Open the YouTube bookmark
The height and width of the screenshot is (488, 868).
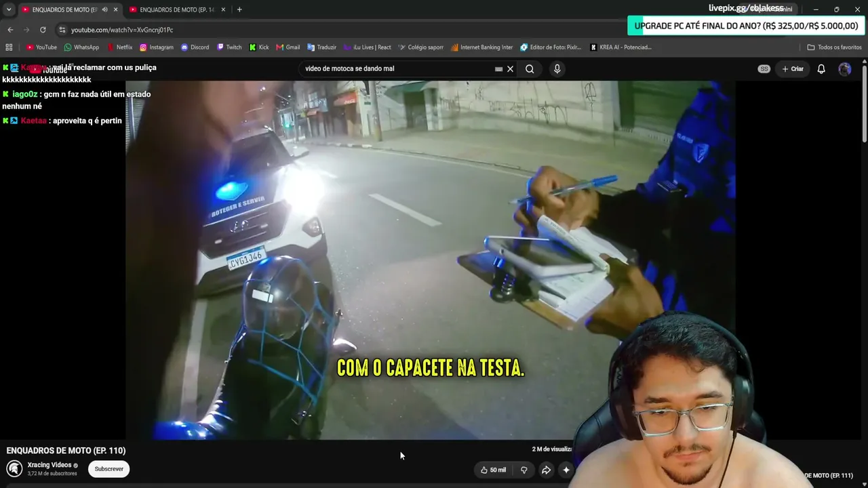tap(41, 47)
